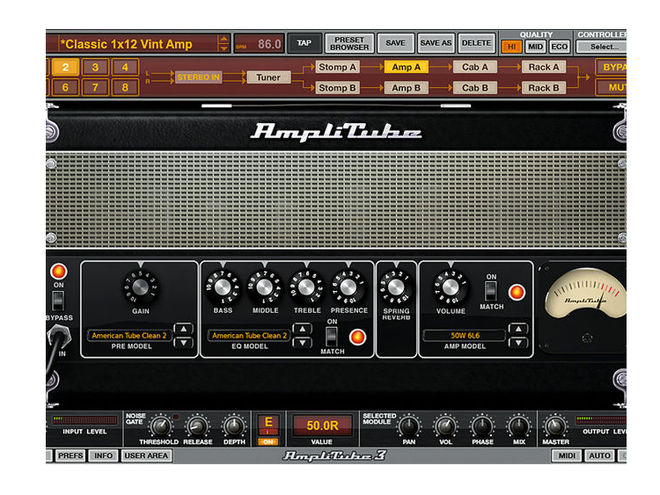
Task: Click the amp VOLUME knob
Action: (450, 287)
